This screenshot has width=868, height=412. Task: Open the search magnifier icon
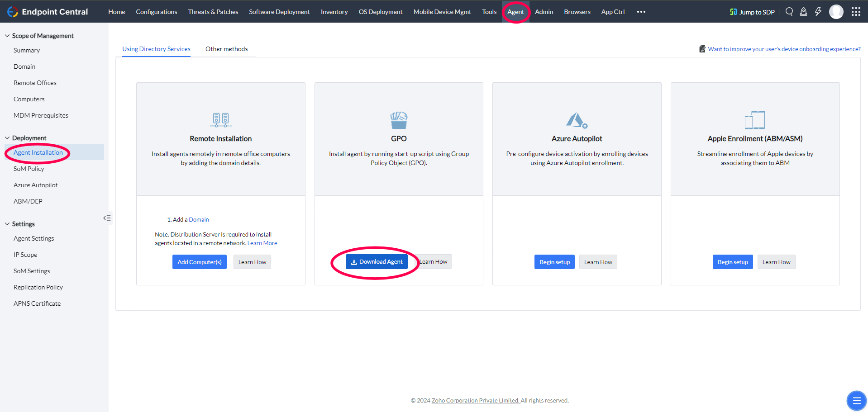point(789,12)
